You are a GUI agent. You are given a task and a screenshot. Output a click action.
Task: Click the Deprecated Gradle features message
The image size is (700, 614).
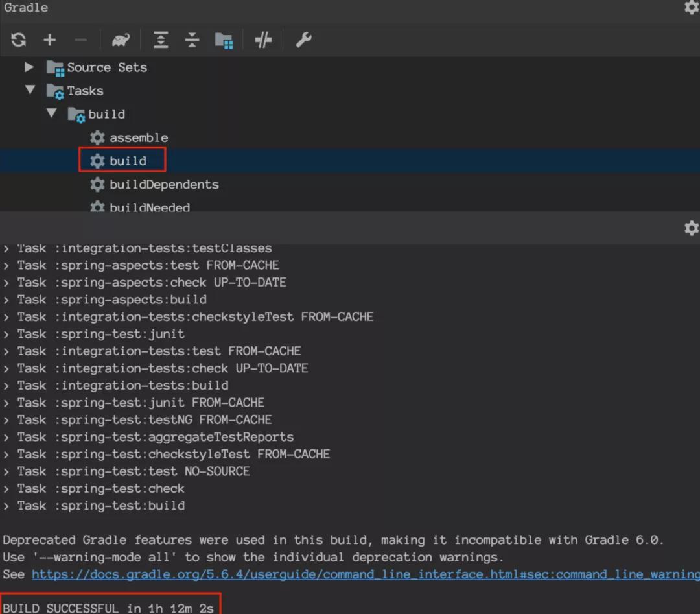point(333,540)
